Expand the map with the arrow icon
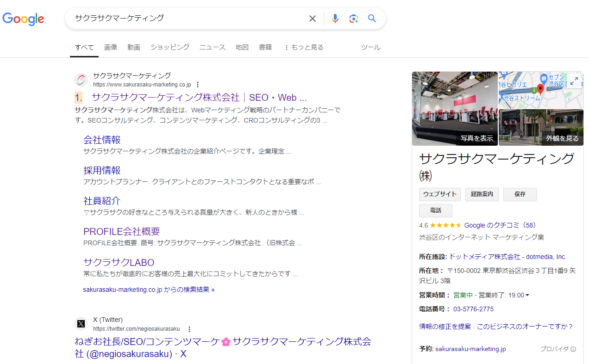The width and height of the screenshot is (589, 364). pos(574,81)
